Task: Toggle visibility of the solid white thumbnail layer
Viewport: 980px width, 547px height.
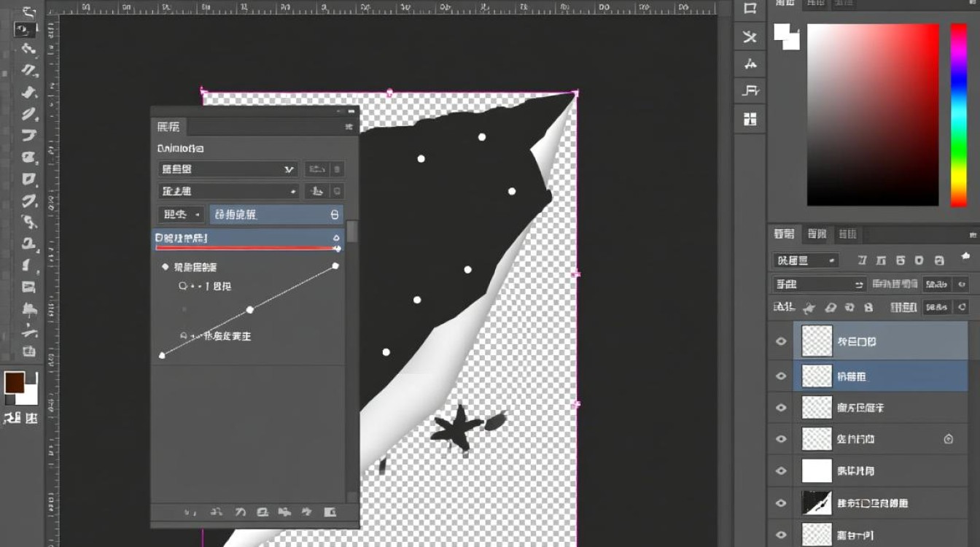Action: (x=781, y=471)
